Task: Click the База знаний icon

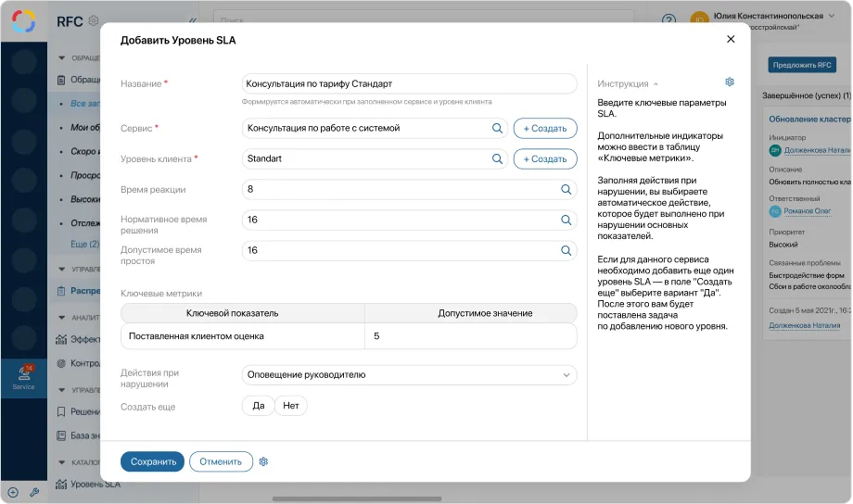Action: (61, 435)
